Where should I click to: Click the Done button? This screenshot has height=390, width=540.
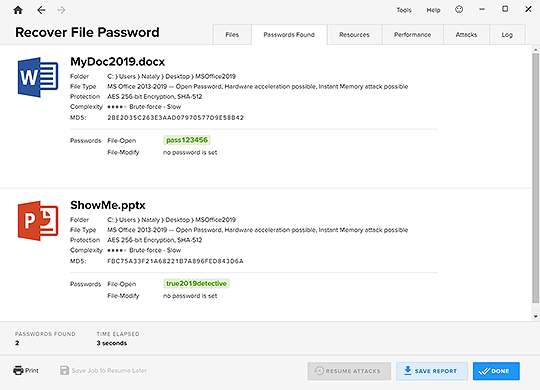coord(496,371)
